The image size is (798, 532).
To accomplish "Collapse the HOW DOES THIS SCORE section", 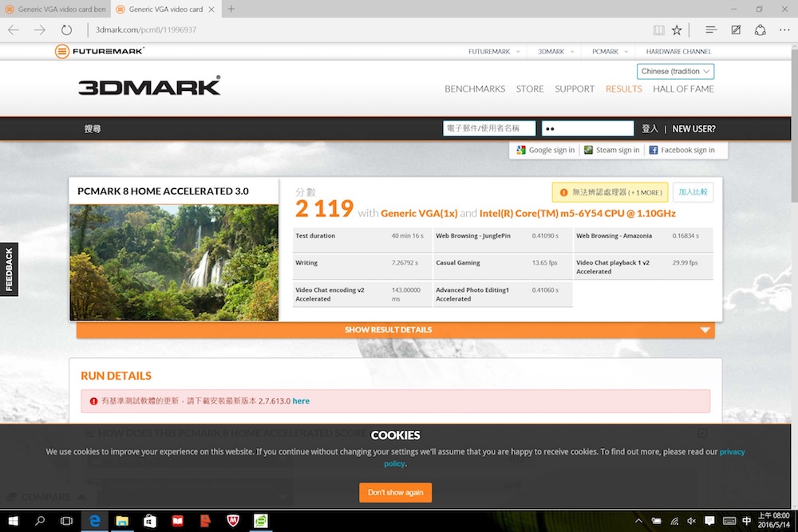I will pos(701,432).
